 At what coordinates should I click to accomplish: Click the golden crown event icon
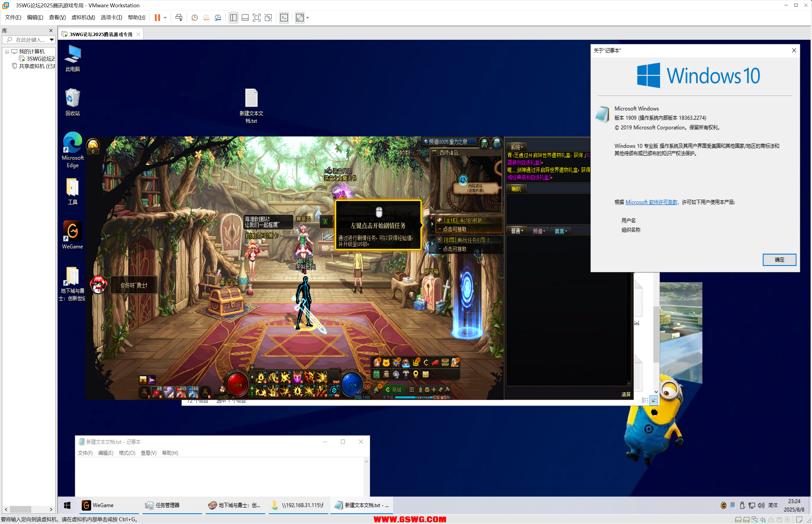(x=416, y=363)
